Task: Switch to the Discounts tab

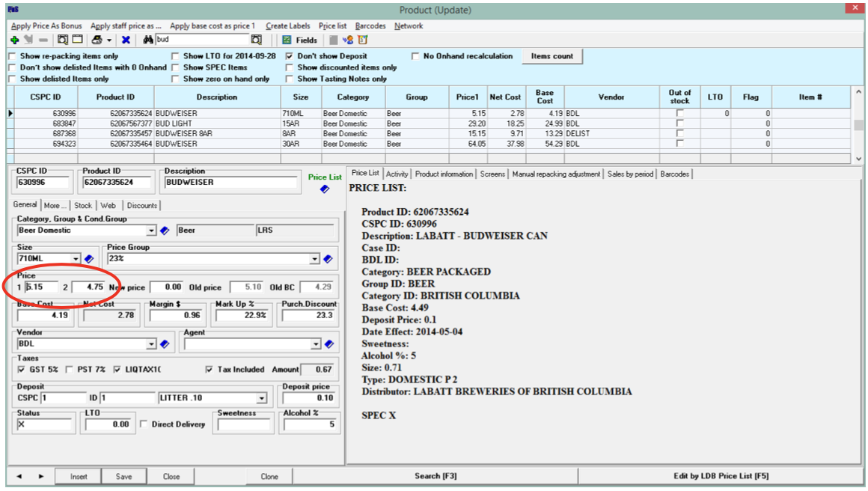Action: pos(141,205)
